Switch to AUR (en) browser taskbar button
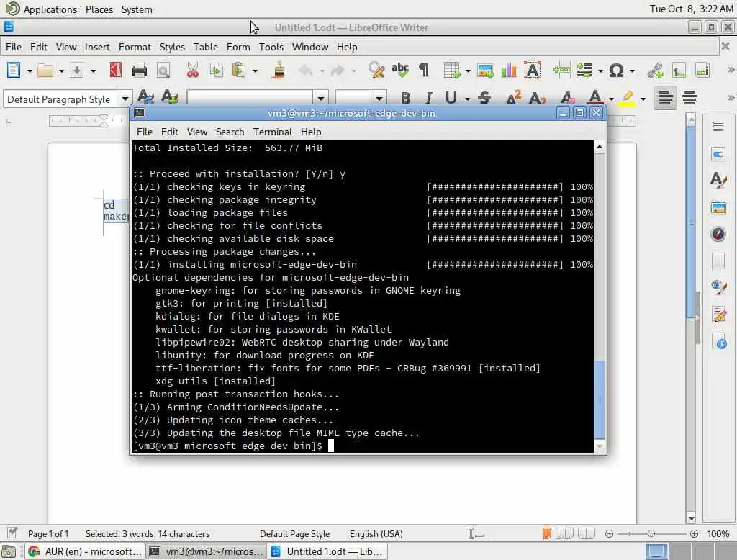 [x=85, y=551]
